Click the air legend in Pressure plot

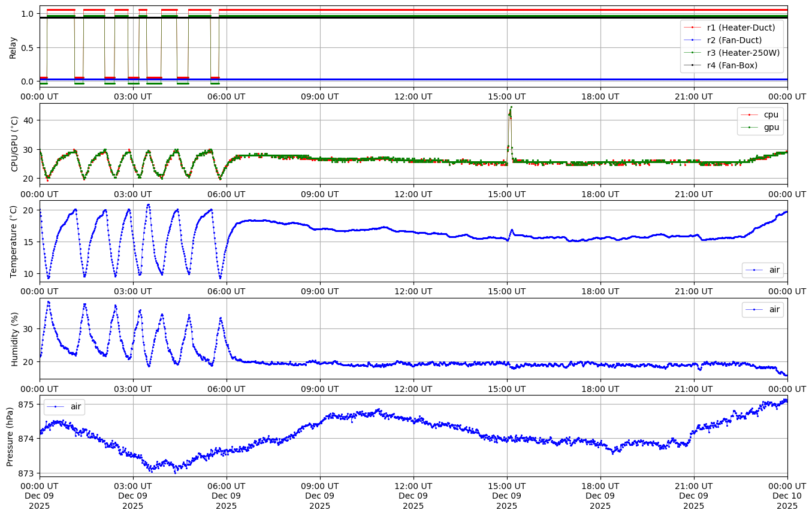64,406
